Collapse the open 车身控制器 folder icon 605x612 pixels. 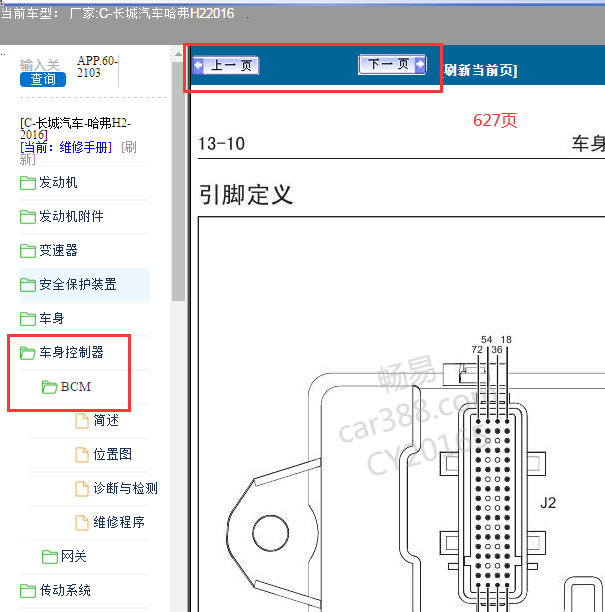28,353
